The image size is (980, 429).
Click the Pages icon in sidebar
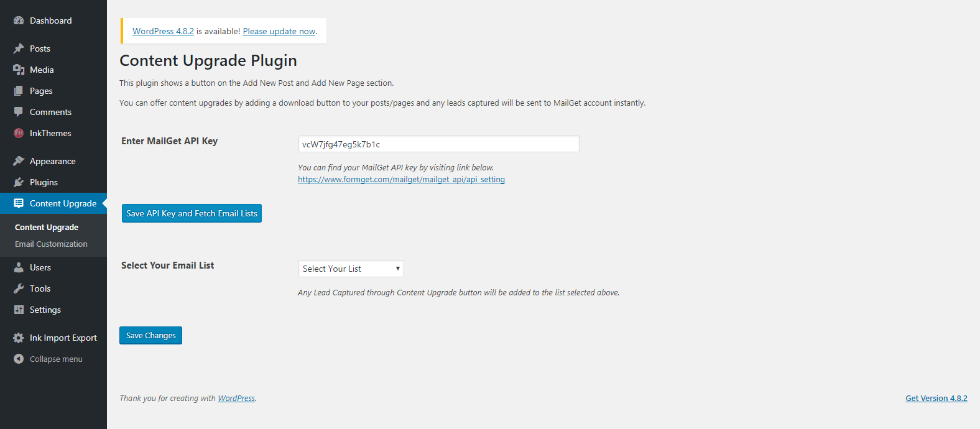(19, 91)
